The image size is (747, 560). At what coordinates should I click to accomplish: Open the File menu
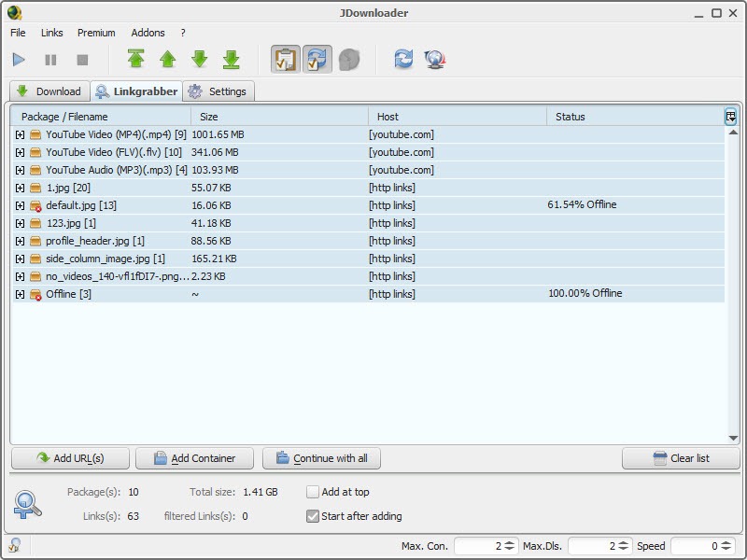coord(18,33)
